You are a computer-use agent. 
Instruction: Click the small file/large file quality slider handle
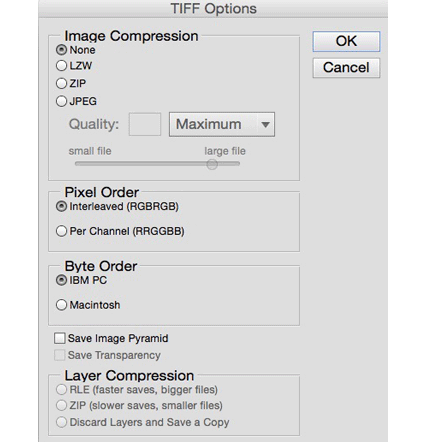(x=212, y=164)
